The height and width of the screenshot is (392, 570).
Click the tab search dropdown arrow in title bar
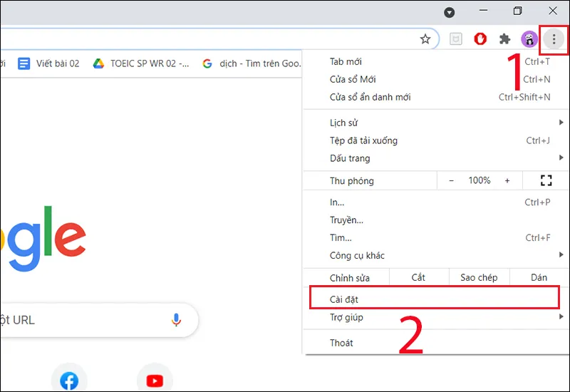(450, 13)
